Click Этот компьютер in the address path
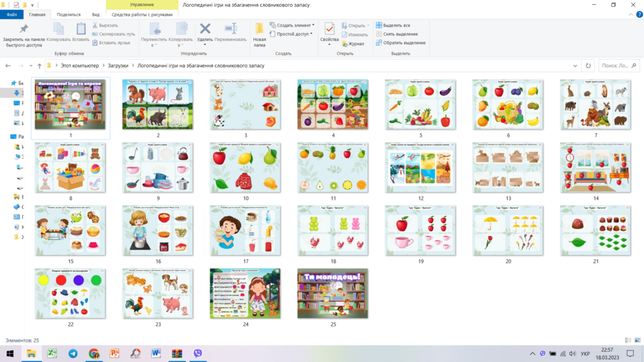Image resolution: width=644 pixels, height=362 pixels. pos(79,66)
